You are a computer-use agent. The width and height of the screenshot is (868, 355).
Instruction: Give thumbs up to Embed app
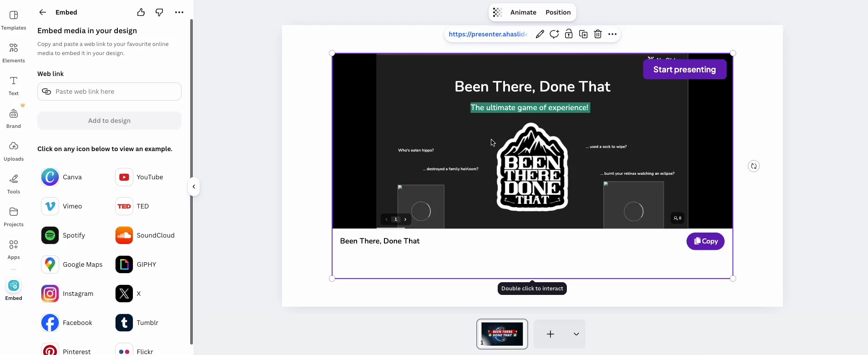[141, 12]
